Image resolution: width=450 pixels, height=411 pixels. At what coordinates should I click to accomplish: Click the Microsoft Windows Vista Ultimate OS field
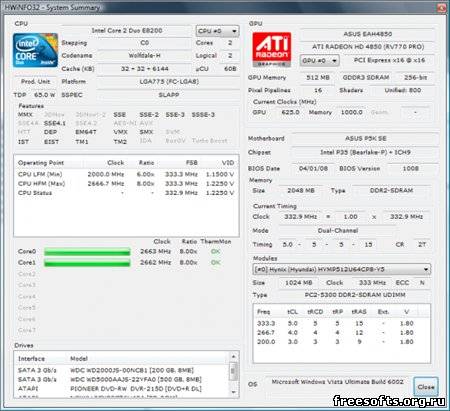tap(337, 382)
